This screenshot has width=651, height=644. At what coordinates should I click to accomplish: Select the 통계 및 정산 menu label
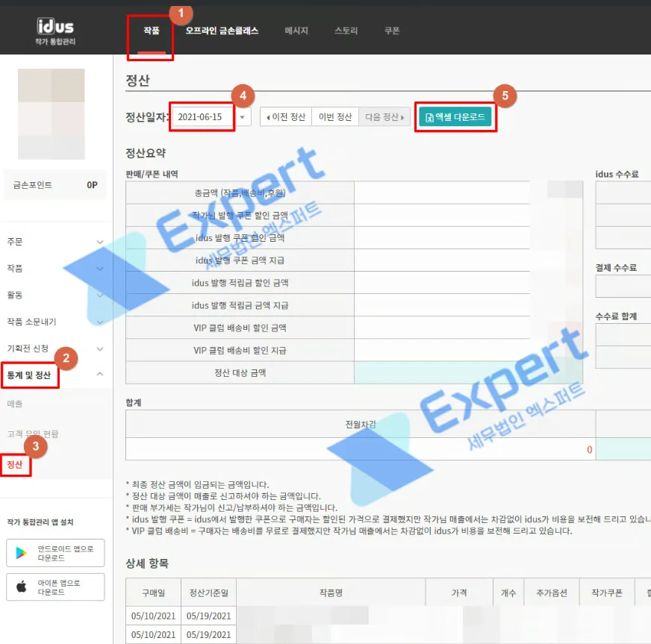29,375
